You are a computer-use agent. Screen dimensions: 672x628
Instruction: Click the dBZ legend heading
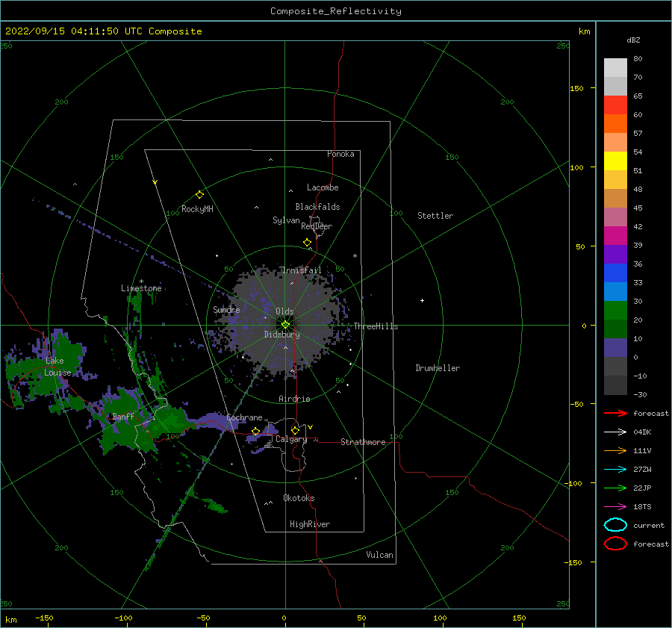(x=633, y=40)
